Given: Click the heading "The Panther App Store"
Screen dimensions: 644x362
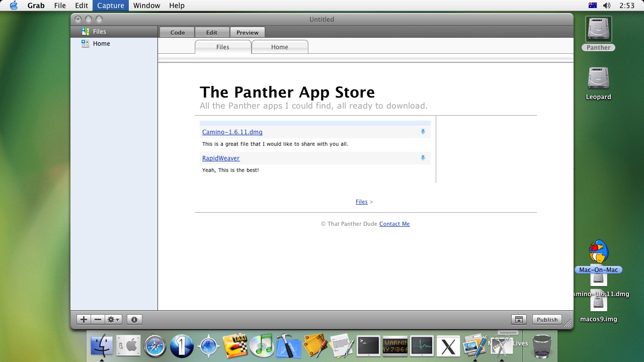Looking at the screenshot, I should pos(287,92).
